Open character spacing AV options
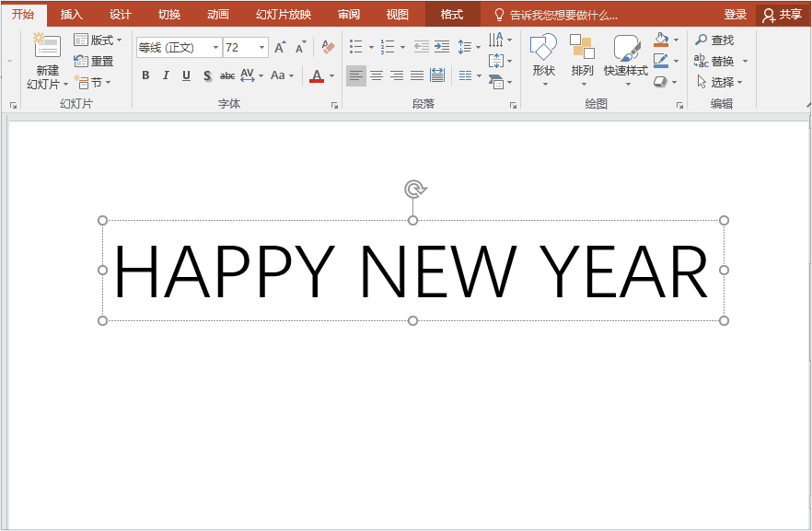812x531 pixels. pyautogui.click(x=251, y=75)
